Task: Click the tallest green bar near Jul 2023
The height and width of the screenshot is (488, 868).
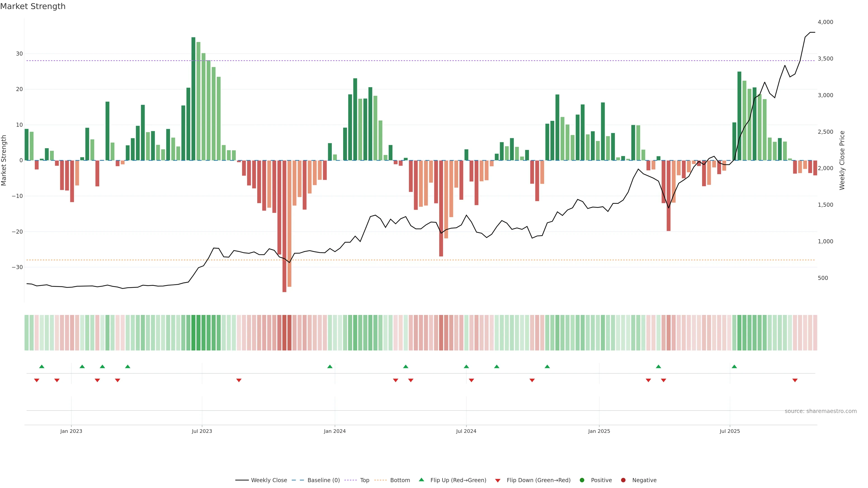Action: pyautogui.click(x=193, y=99)
